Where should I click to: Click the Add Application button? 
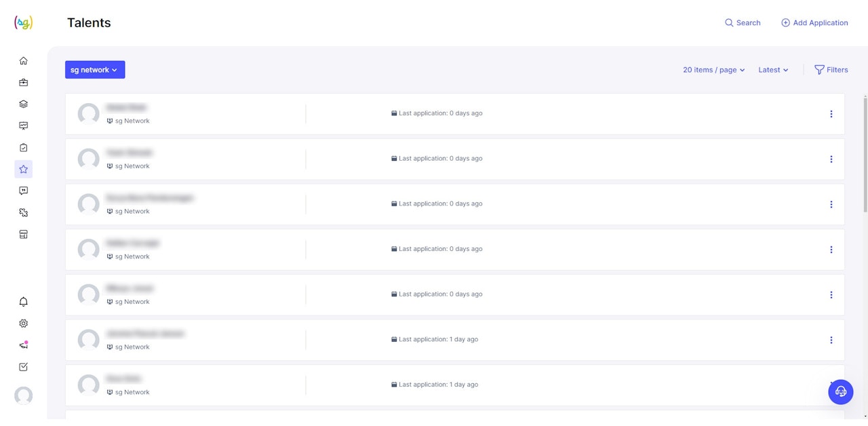(x=814, y=23)
